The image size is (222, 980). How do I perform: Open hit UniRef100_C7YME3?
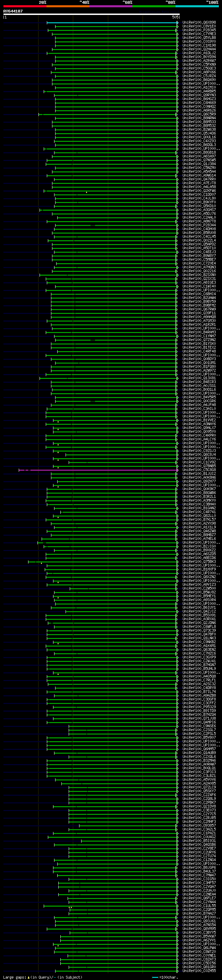[199, 34]
